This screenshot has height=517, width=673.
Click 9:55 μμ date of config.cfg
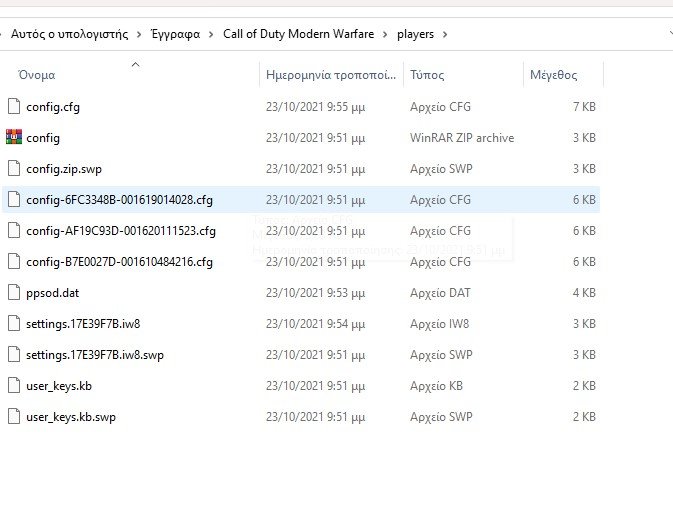315,107
